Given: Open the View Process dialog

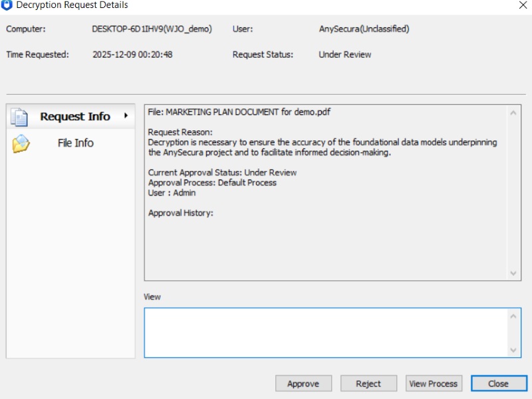Looking at the screenshot, I should 433,383.
